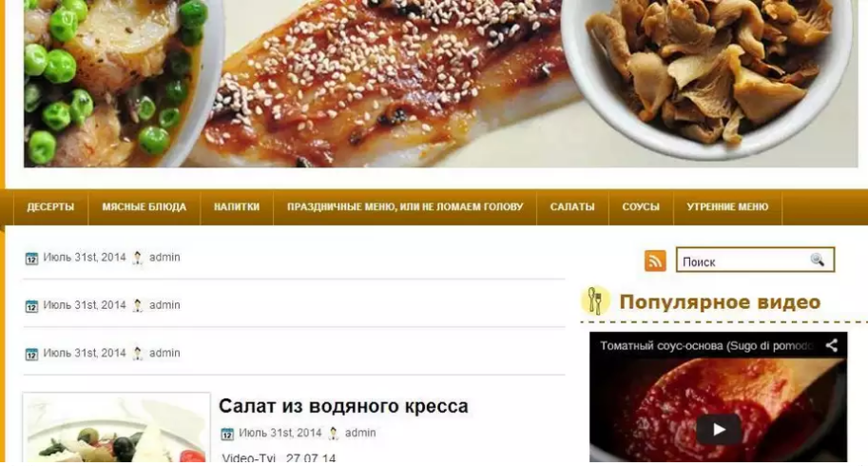Click the video share icon
The image size is (868, 466).
pyautogui.click(x=832, y=345)
